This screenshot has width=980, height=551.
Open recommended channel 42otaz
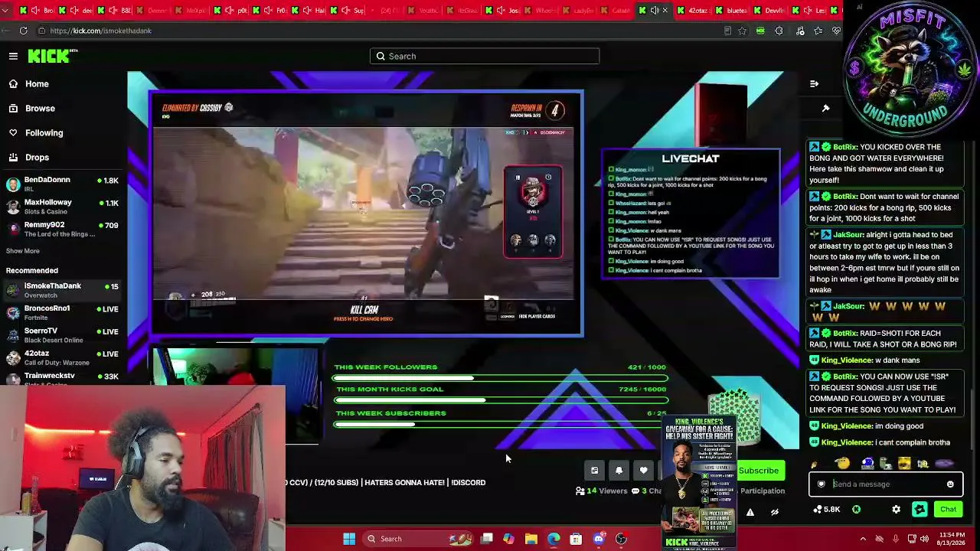(63, 357)
